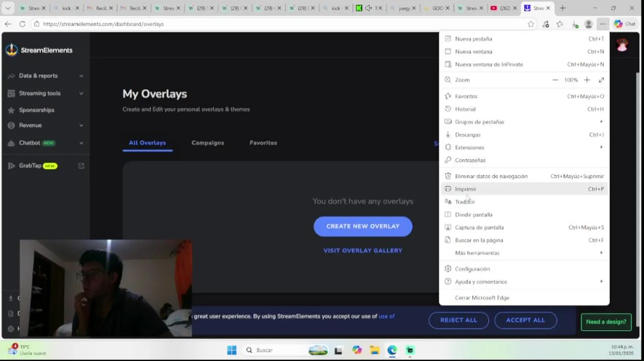Screen dimensions: 644x361
Task: Switch to the GOO tab
Action: 435,8
